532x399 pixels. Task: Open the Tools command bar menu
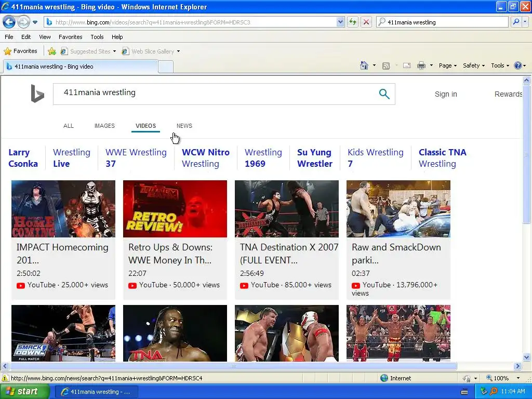point(500,66)
